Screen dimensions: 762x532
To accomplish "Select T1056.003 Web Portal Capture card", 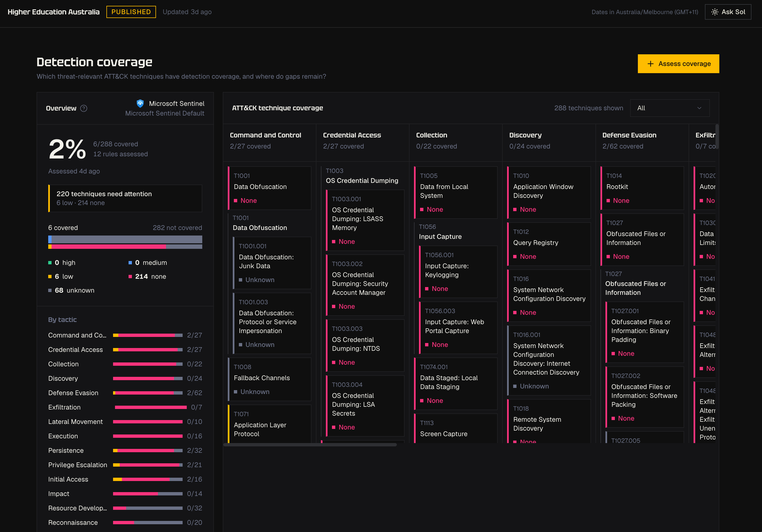I will click(x=458, y=328).
